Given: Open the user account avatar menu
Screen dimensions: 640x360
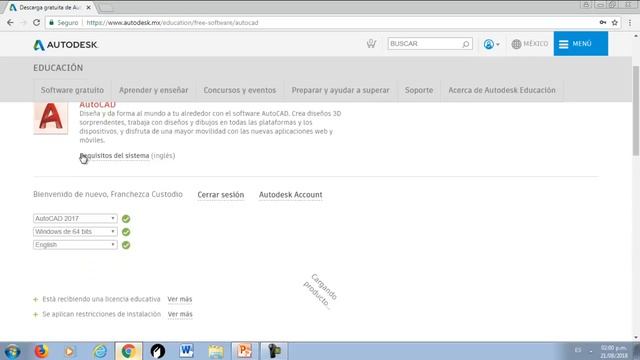Looking at the screenshot, I should tap(491, 44).
